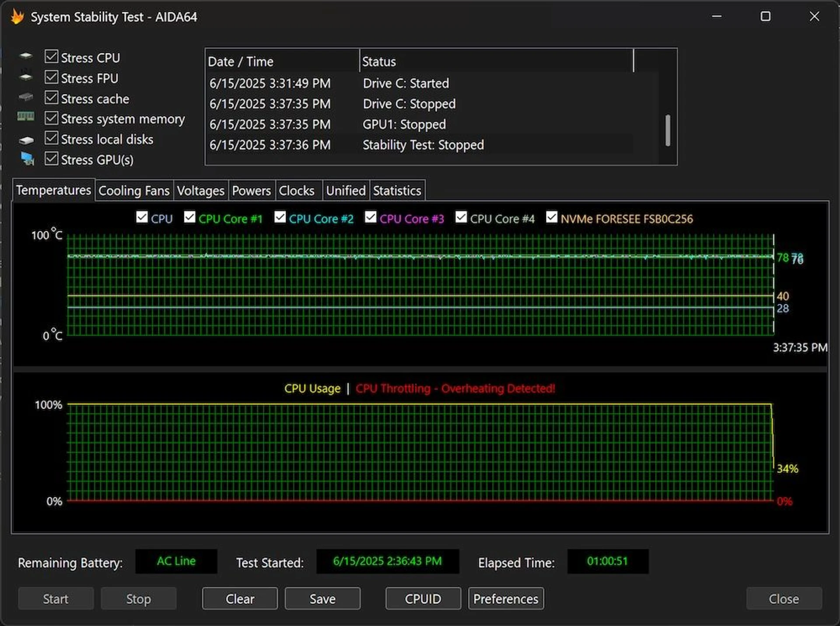Click the Status column header
Viewport: 840px width, 626px height.
[496, 61]
